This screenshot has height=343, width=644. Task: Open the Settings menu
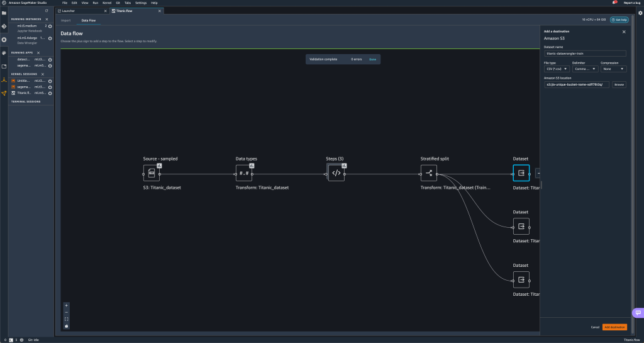click(x=141, y=3)
